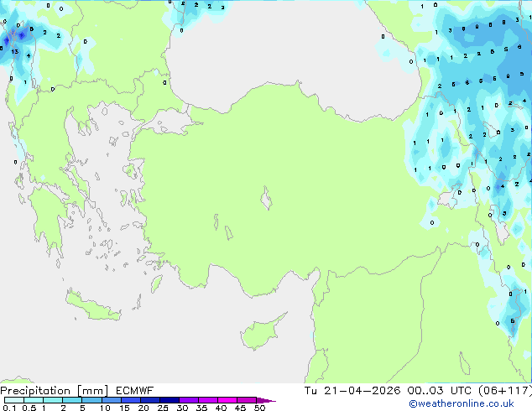Click the legend label '25'

[x=163, y=408]
